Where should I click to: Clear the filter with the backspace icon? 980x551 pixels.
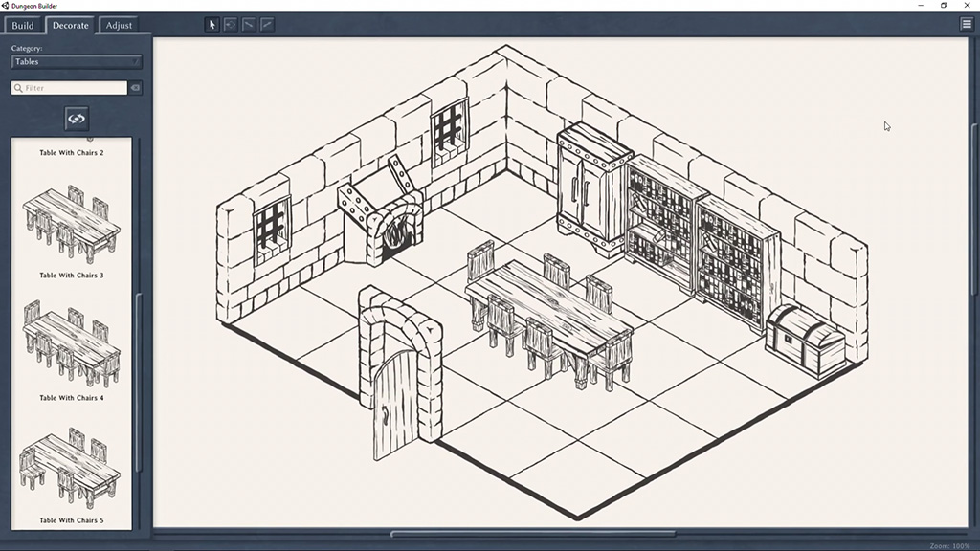[x=135, y=88]
